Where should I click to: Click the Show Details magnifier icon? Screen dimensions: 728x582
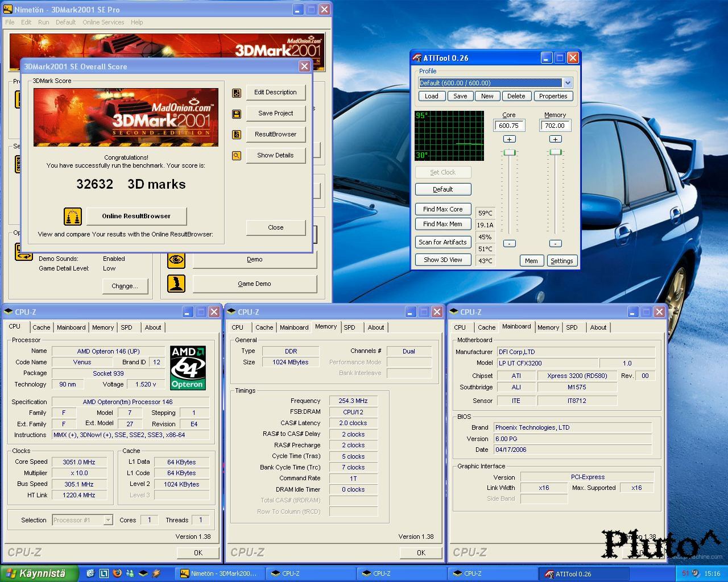pos(237,156)
